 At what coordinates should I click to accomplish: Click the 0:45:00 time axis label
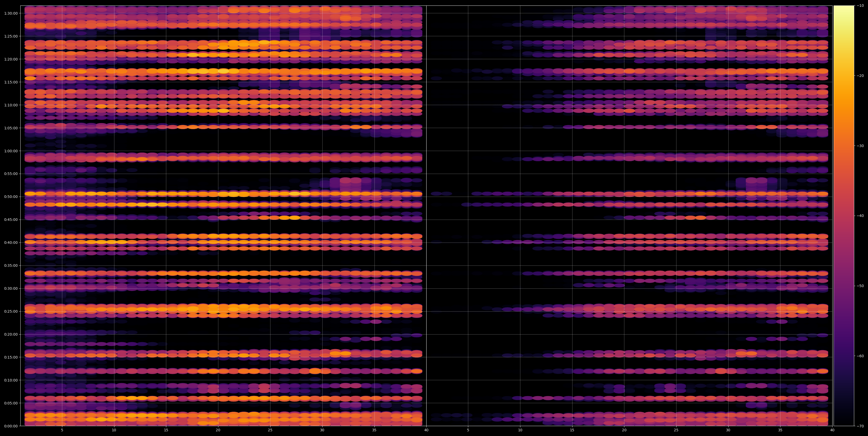(x=11, y=220)
